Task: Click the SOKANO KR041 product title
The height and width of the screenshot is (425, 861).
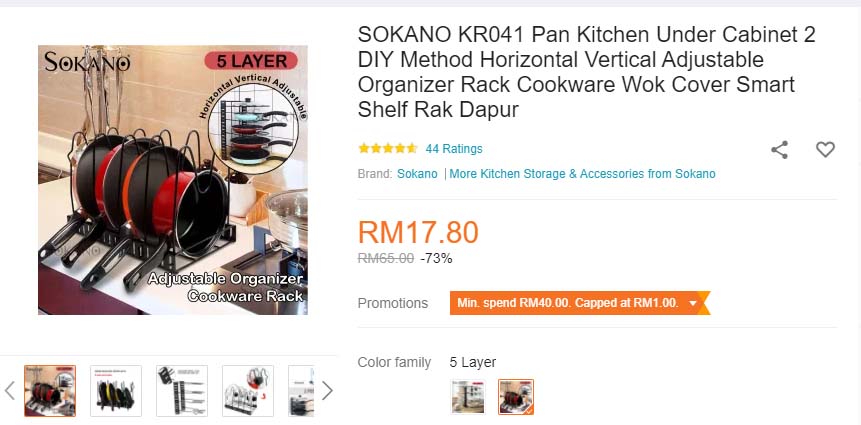Action: [x=586, y=72]
